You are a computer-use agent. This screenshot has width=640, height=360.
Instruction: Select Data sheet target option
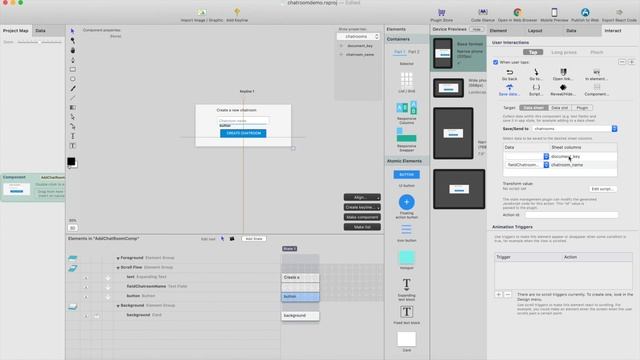(x=533, y=108)
